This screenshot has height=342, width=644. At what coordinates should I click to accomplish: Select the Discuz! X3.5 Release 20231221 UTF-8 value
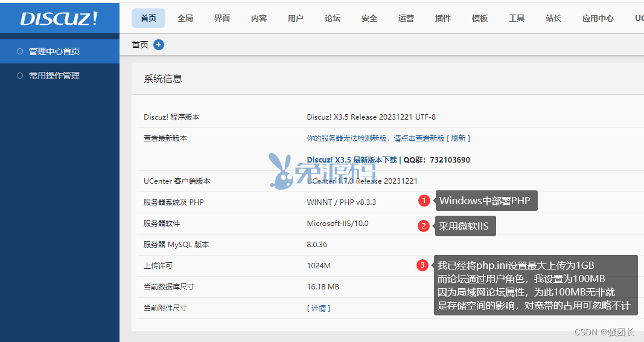click(x=371, y=117)
